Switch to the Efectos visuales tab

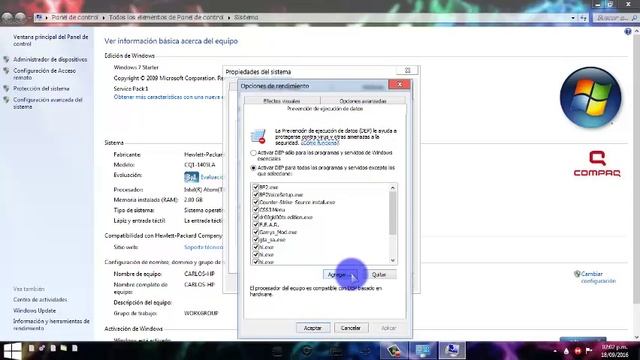click(282, 101)
